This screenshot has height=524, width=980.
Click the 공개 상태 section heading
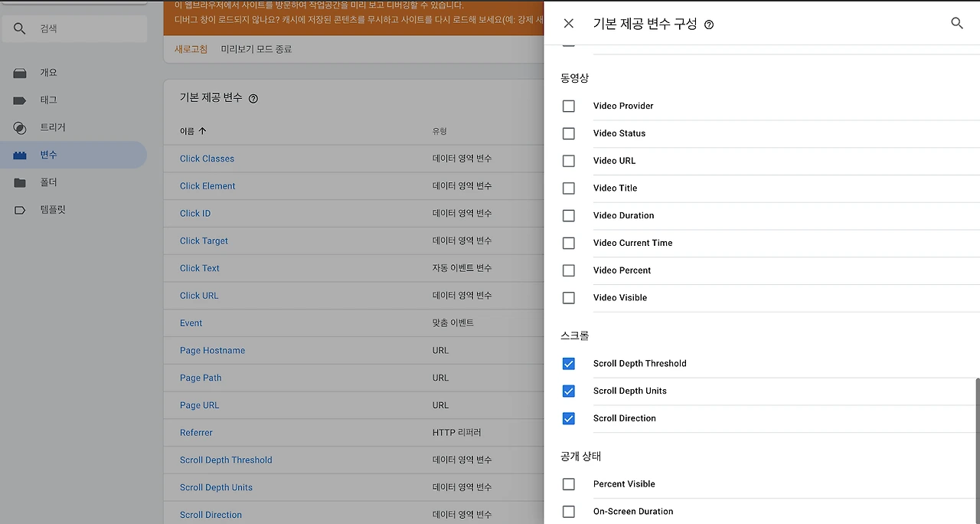click(x=581, y=457)
